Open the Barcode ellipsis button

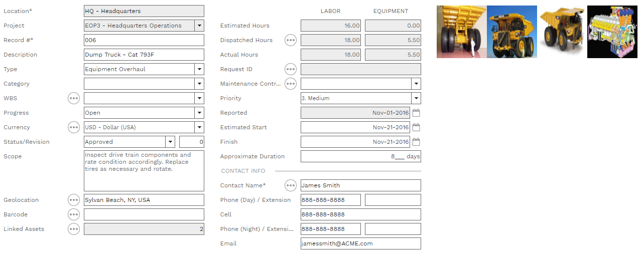(74, 214)
